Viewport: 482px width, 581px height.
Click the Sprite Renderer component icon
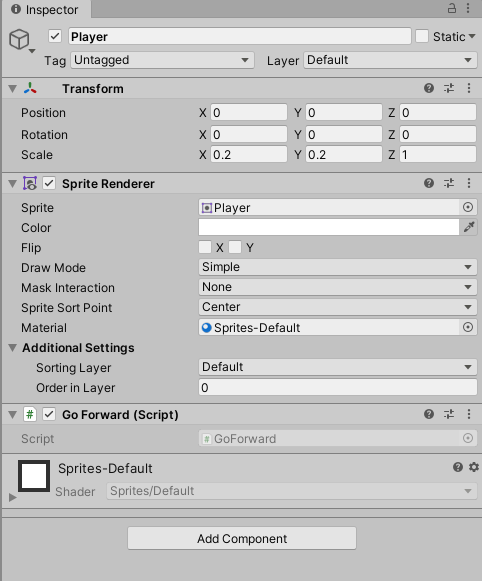click(30, 183)
